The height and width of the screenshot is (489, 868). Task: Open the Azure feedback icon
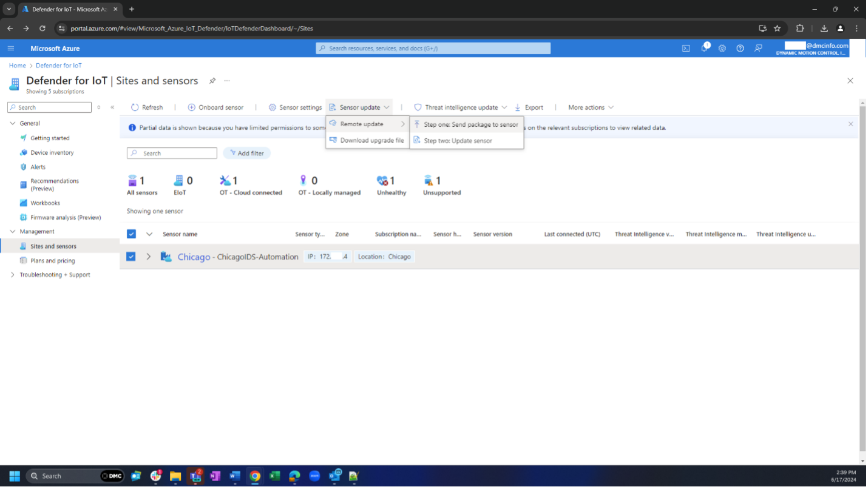tap(758, 49)
